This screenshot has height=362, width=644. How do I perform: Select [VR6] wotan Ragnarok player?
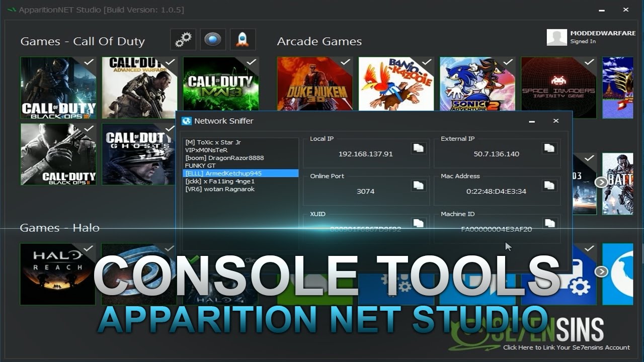tap(240, 189)
